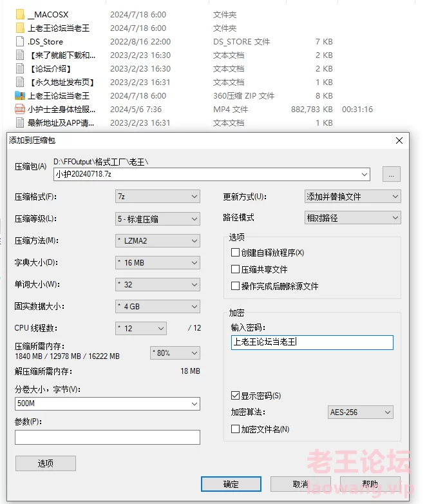Click the DS_STORE 文件 type cell
Viewport: 427px width, 504px height.
pyautogui.click(x=242, y=41)
